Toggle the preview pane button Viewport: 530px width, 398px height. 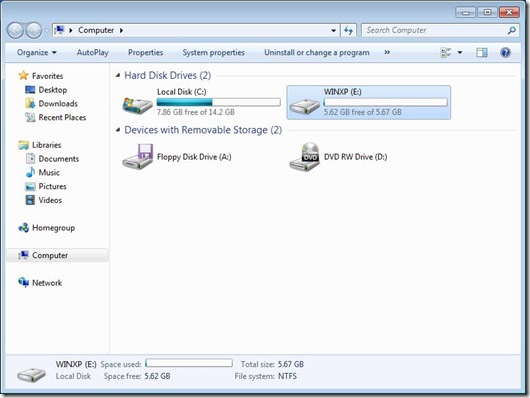482,53
